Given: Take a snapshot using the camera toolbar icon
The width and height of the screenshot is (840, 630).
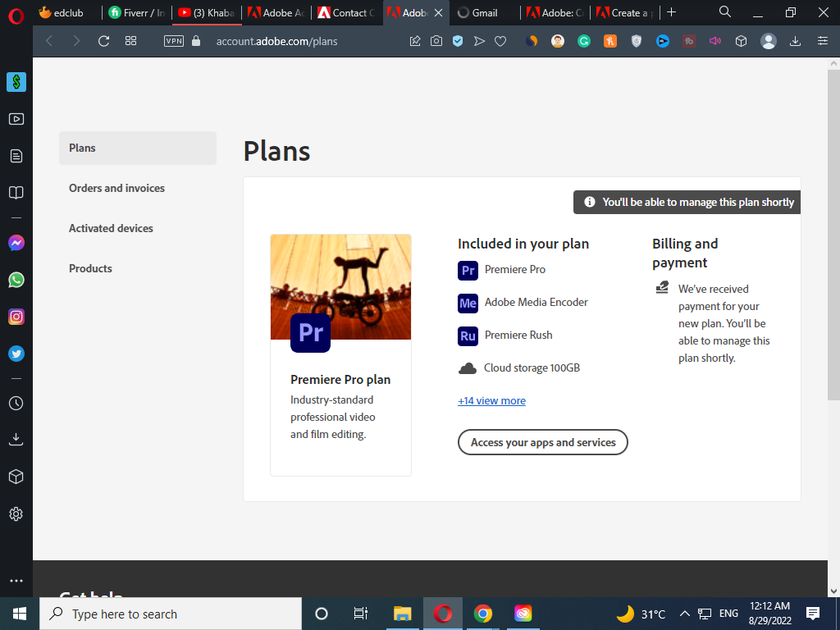Looking at the screenshot, I should click(436, 40).
